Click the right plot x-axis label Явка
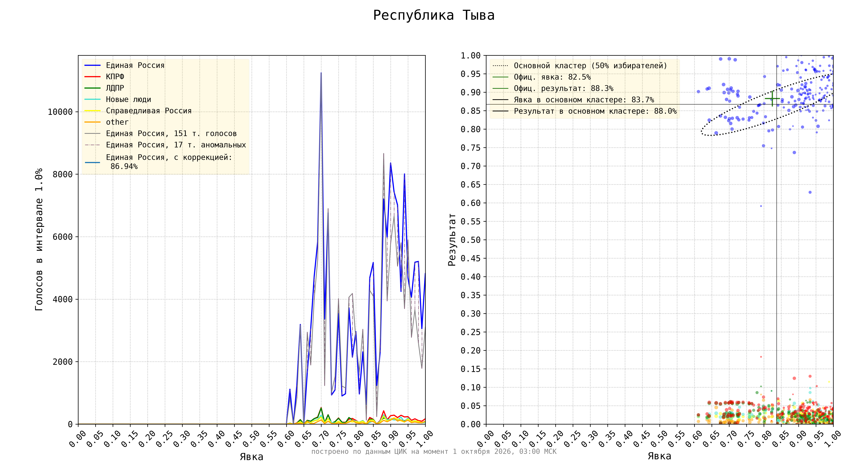868x461 pixels. (x=659, y=456)
